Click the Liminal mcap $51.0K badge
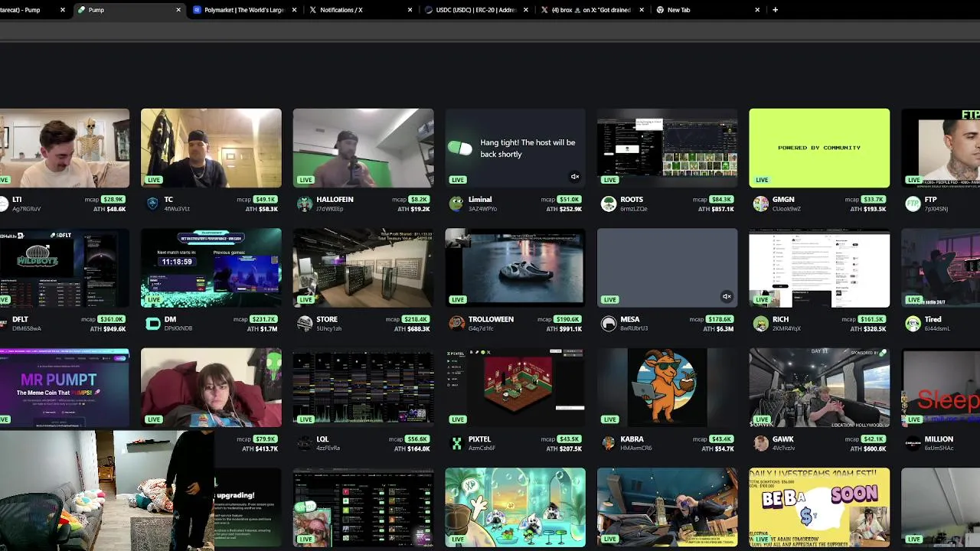This screenshot has width=980, height=551. click(570, 200)
